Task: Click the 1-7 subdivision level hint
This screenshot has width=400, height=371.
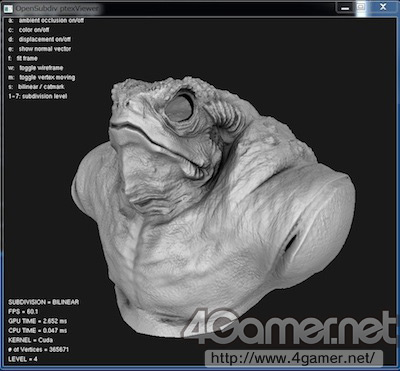Action: 38,96
